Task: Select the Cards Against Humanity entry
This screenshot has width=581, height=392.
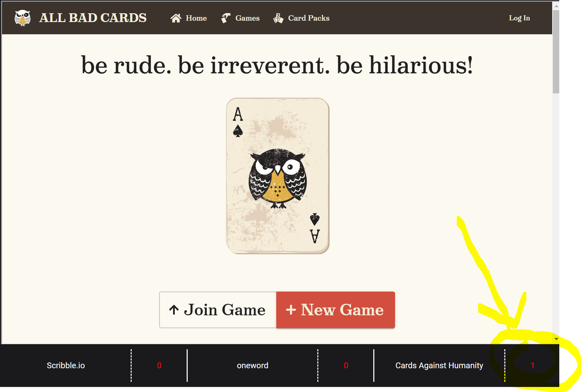Action: [x=439, y=366]
